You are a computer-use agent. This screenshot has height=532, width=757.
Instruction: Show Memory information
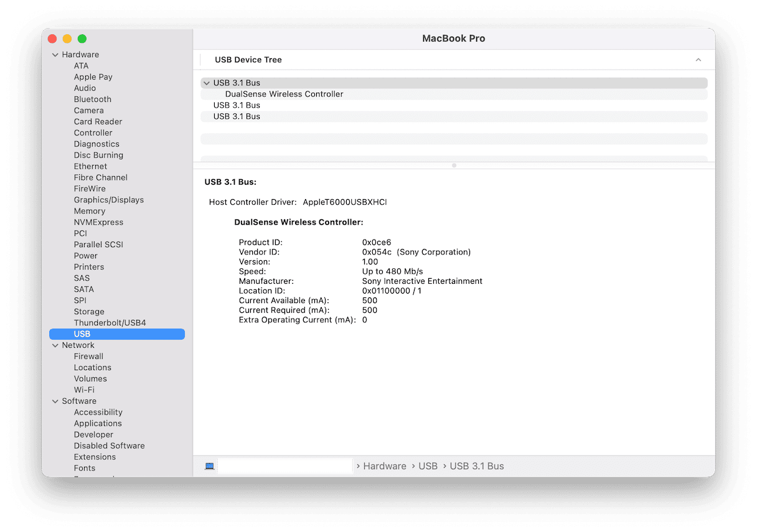tap(90, 212)
